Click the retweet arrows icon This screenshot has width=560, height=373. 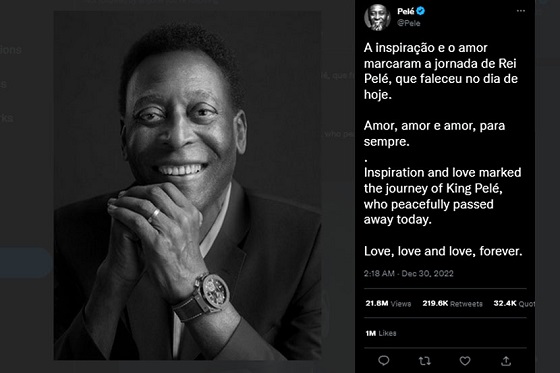[x=424, y=361]
